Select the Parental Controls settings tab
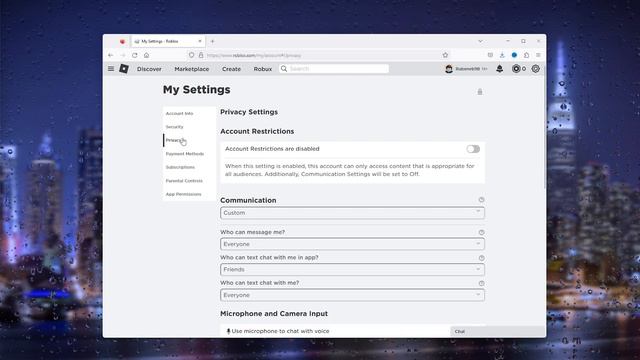640x360 pixels. pyautogui.click(x=189, y=181)
